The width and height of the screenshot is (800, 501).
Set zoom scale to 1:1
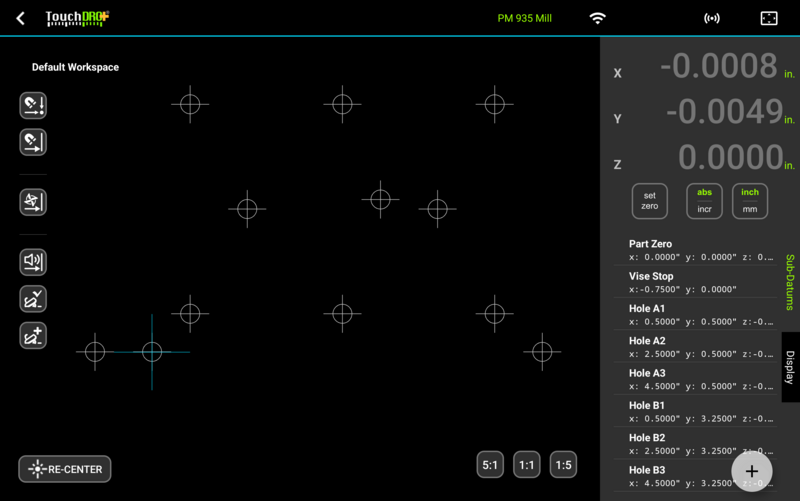point(527,465)
